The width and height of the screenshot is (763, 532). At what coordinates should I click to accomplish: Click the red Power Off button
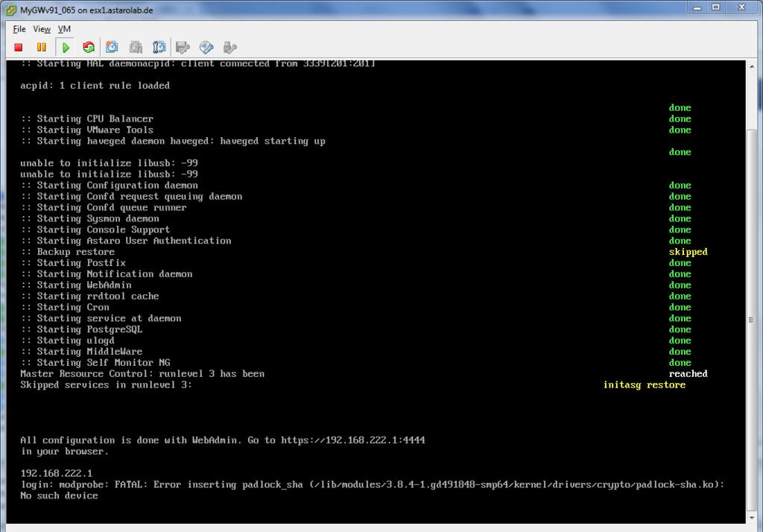coord(19,47)
